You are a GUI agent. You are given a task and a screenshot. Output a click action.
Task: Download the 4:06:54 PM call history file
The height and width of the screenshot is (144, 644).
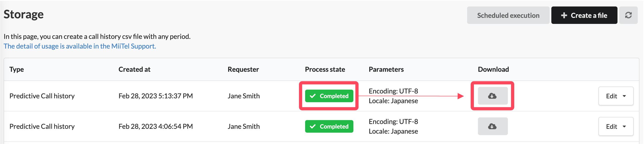pyautogui.click(x=492, y=127)
